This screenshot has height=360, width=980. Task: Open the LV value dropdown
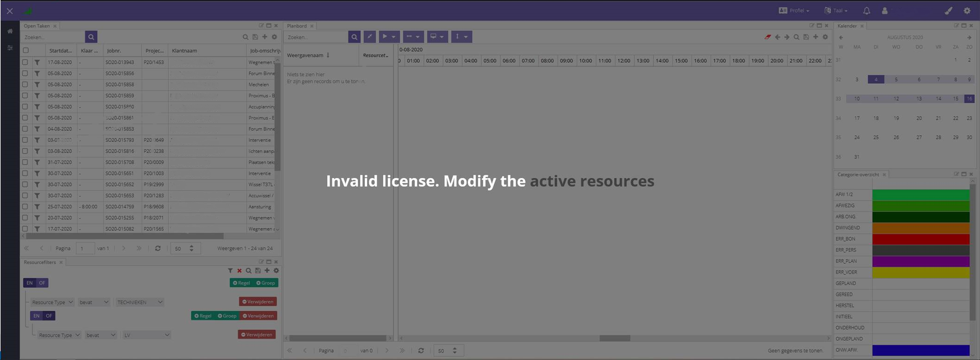coord(147,335)
